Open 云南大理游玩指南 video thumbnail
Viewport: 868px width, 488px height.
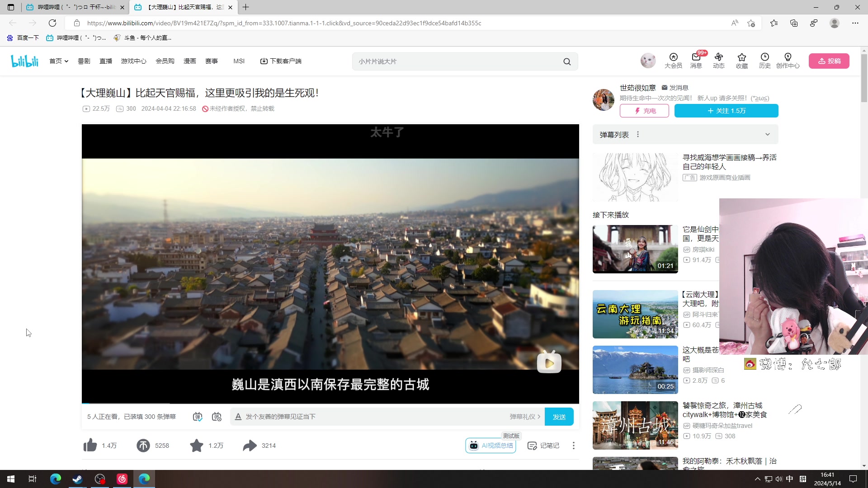click(x=635, y=314)
